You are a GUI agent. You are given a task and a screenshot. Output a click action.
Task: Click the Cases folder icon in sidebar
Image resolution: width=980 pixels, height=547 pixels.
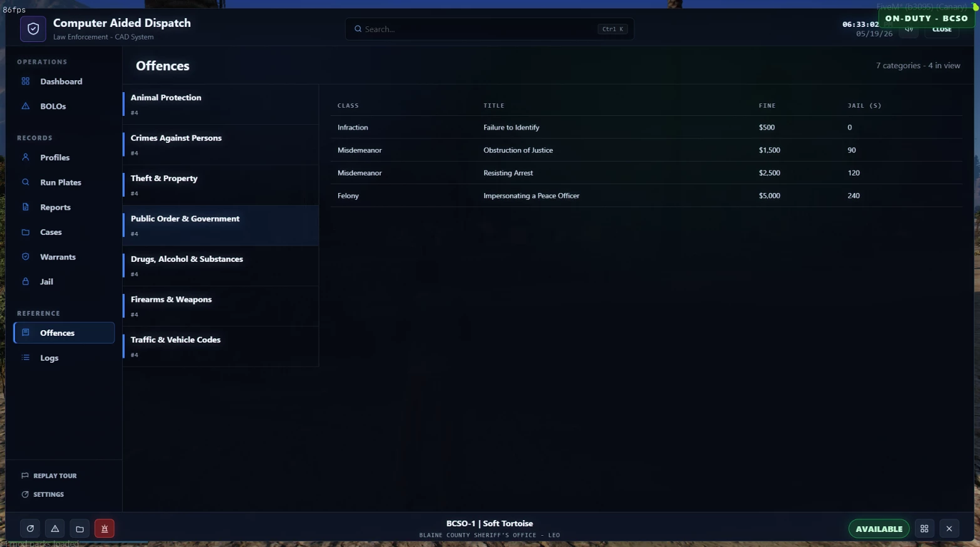click(26, 232)
